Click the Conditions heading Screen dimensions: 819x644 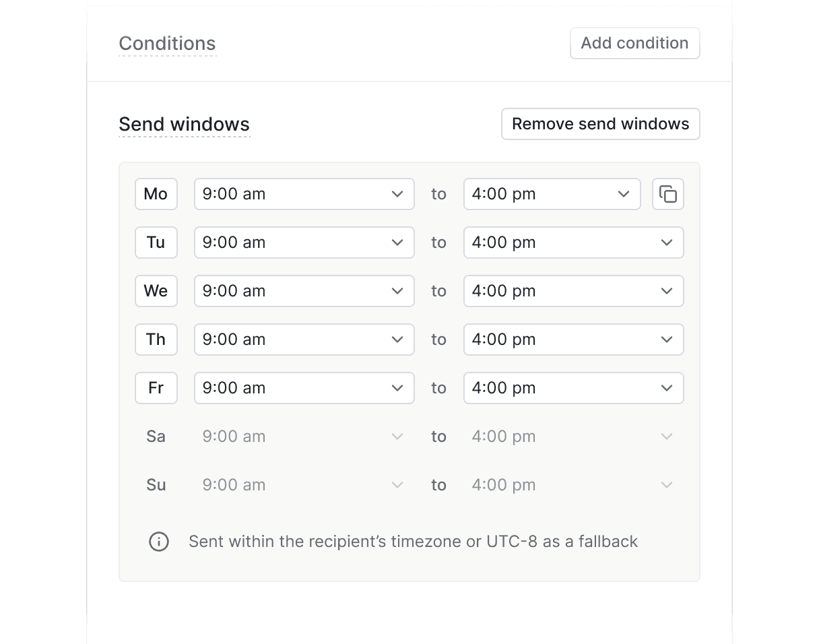pyautogui.click(x=167, y=43)
